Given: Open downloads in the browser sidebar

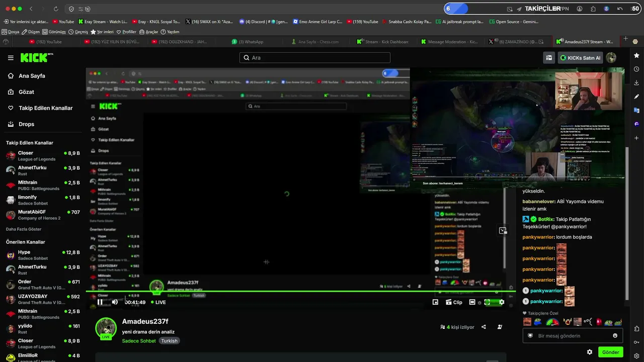Looking at the screenshot, I should click(636, 82).
